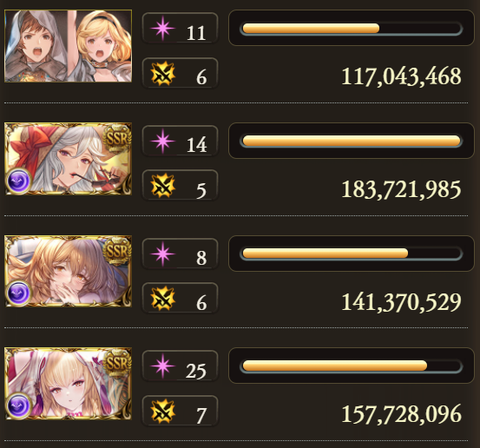Click the damage value 157,728,096

pos(402,414)
